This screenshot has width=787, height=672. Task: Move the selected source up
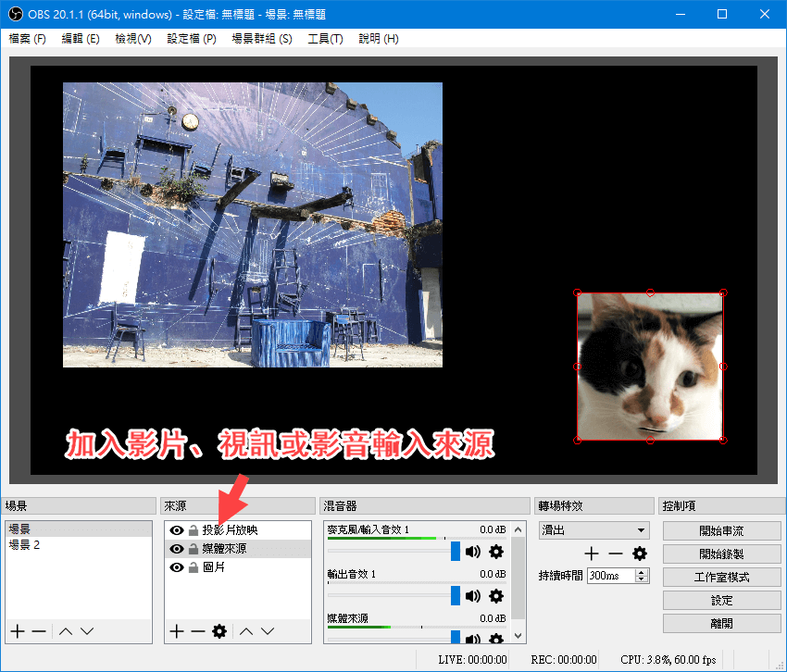coord(246,631)
